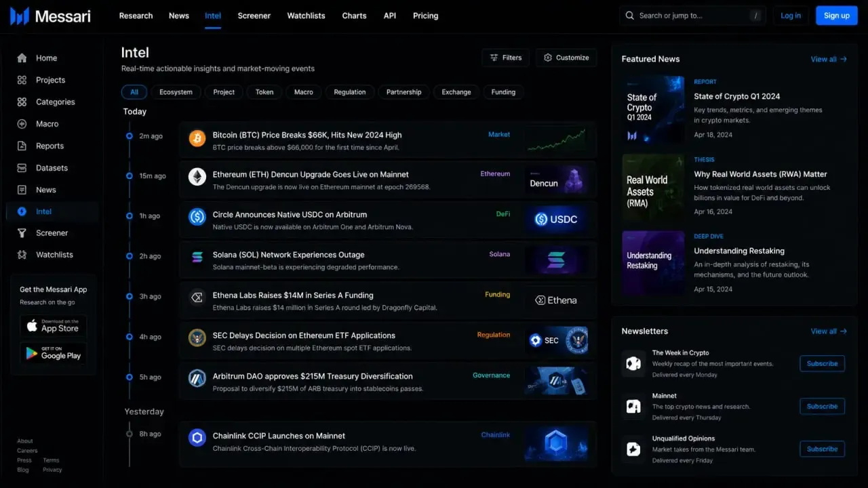The image size is (868, 488).
Task: Subscribe to Unqualified Opinions newsletter
Action: tap(822, 449)
